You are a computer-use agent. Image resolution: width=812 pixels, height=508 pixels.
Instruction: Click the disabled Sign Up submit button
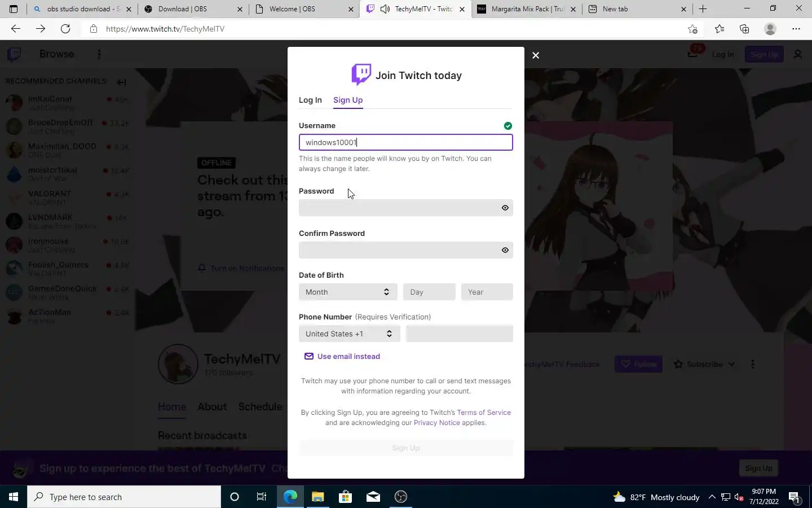click(406, 448)
